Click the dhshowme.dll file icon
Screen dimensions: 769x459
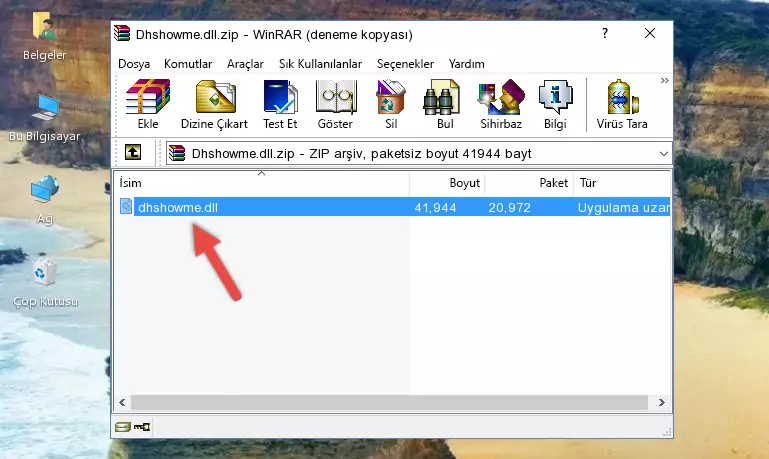coord(126,207)
